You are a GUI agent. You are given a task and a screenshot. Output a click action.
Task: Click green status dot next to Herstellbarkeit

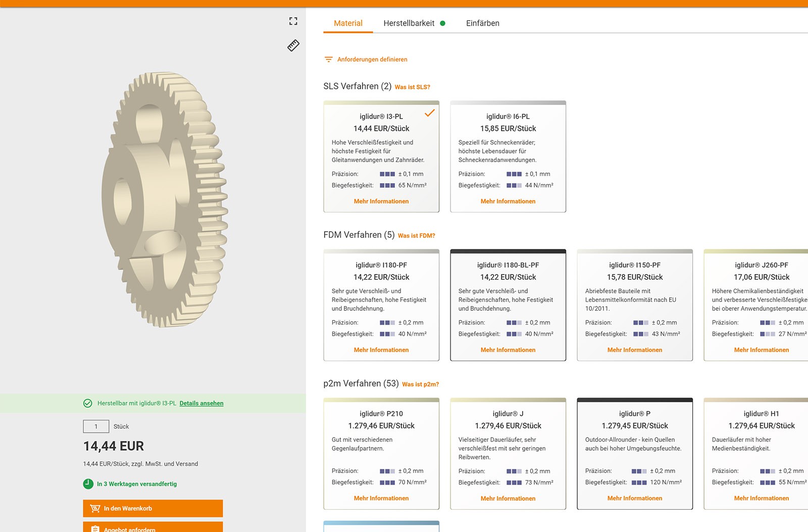(443, 23)
